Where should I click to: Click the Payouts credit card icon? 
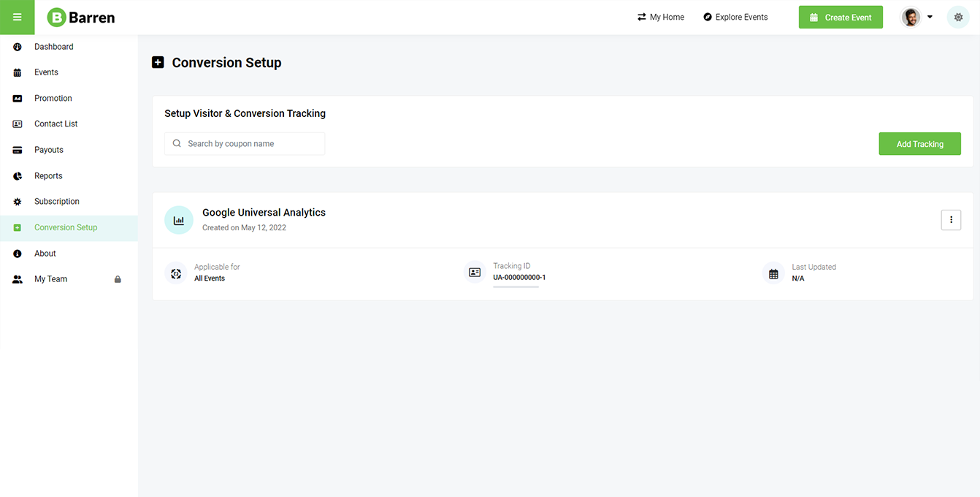click(x=18, y=150)
